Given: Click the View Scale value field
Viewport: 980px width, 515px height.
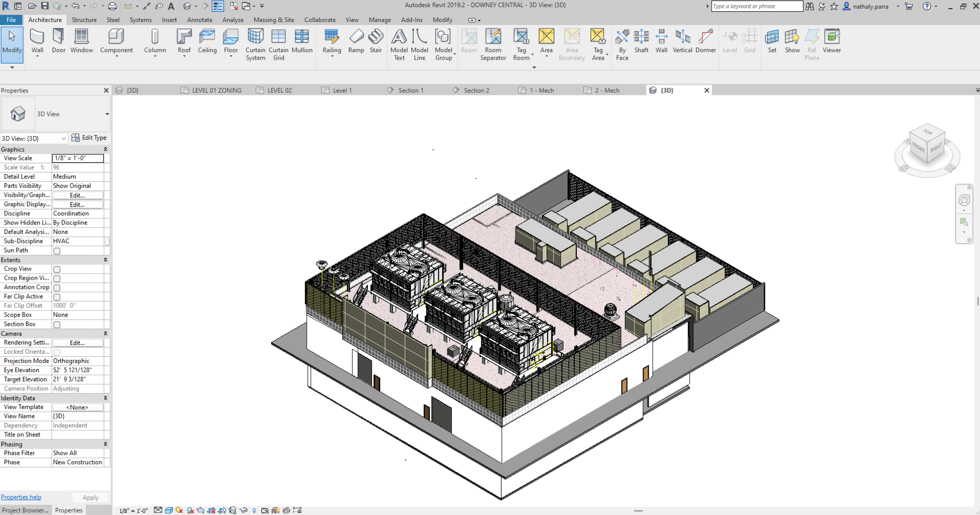Looking at the screenshot, I should click(x=78, y=158).
